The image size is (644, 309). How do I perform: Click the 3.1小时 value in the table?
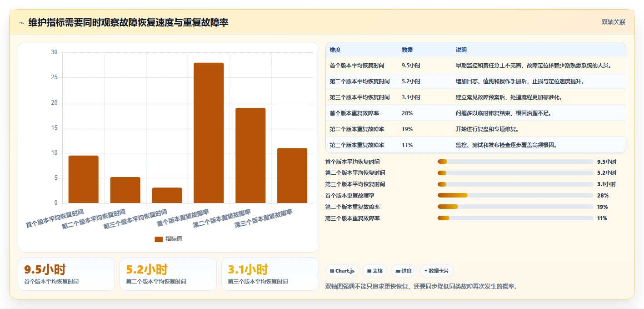coord(411,97)
